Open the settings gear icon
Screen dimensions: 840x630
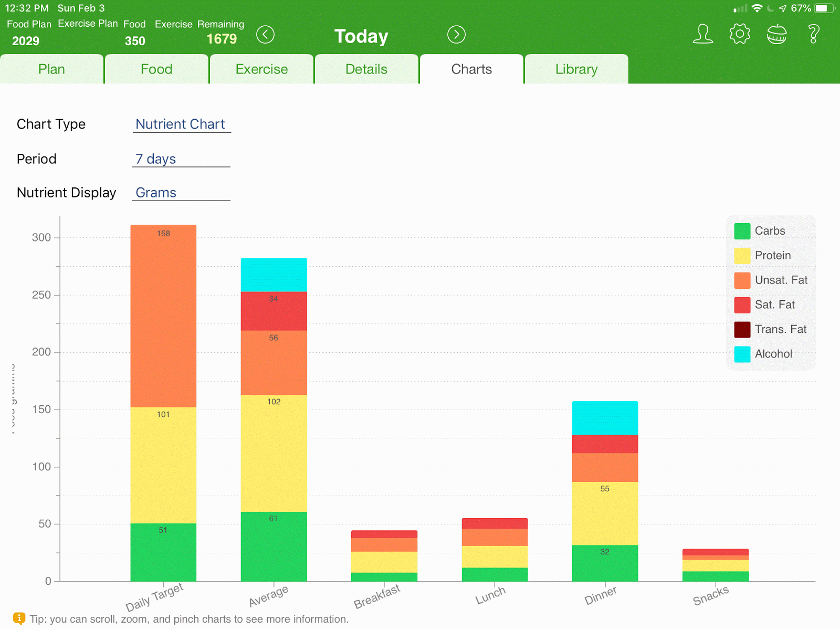pos(740,34)
